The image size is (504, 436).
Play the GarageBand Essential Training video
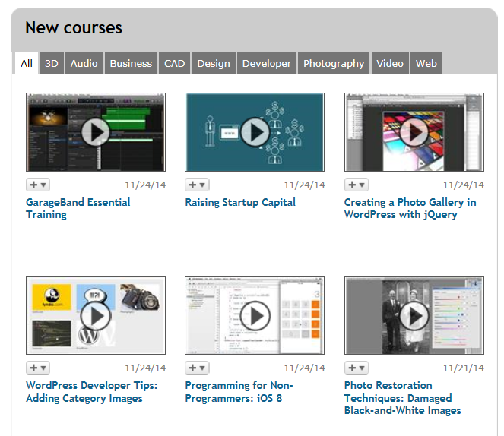point(96,132)
